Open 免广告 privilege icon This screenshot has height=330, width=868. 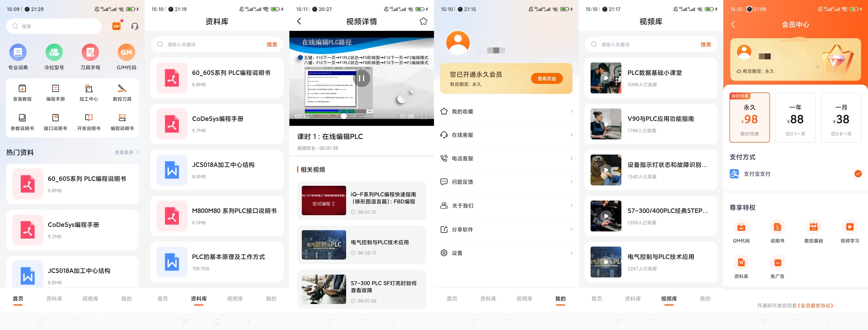(x=777, y=262)
